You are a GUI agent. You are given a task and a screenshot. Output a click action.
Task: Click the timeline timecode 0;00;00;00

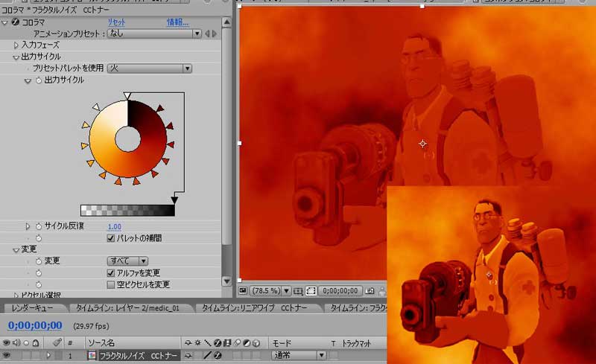[x=35, y=325]
